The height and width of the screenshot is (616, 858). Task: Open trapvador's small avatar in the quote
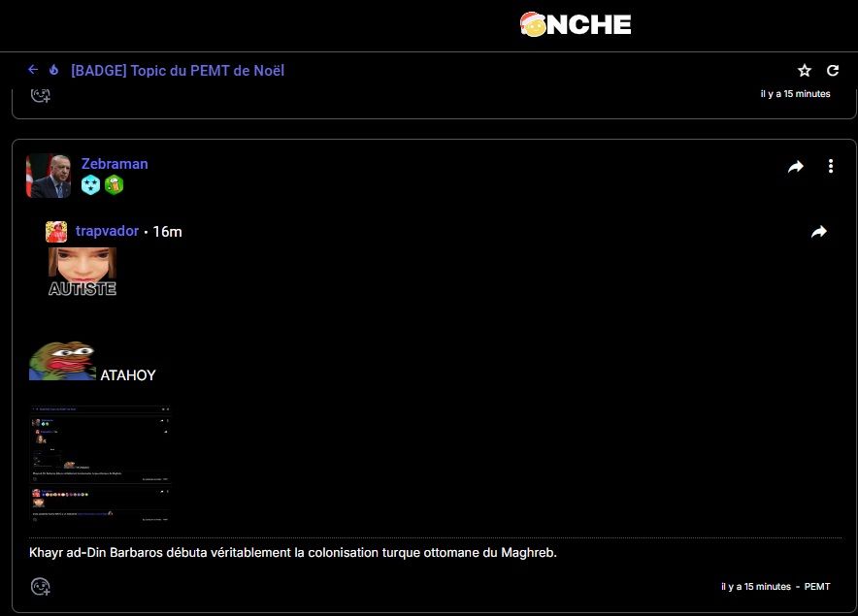(56, 231)
